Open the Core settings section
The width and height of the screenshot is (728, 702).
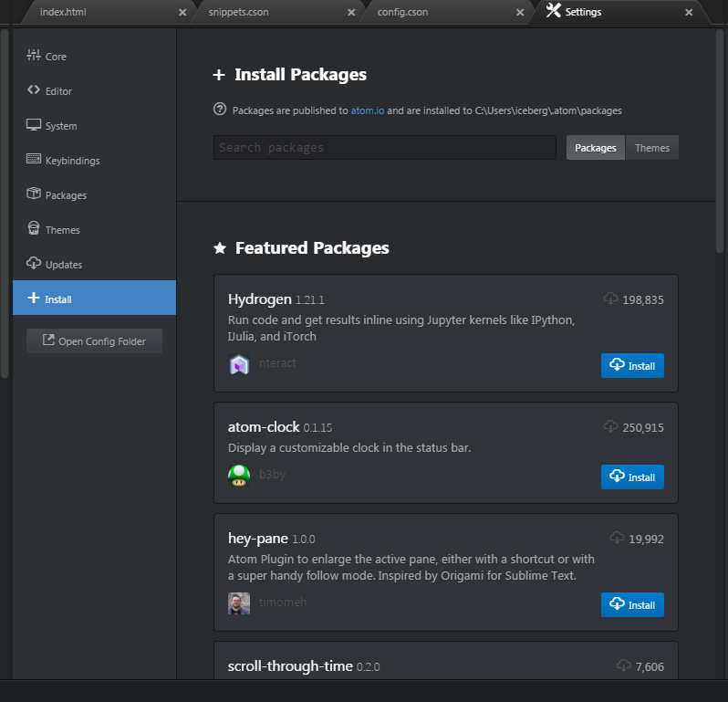point(56,57)
